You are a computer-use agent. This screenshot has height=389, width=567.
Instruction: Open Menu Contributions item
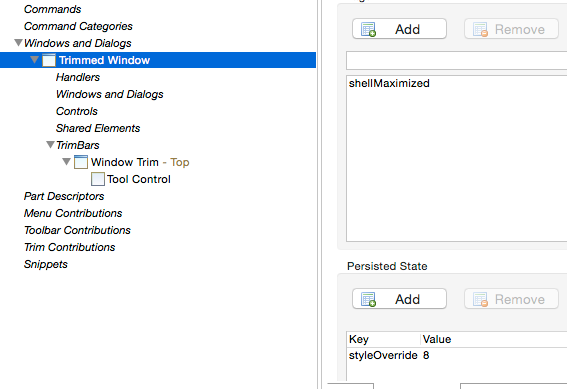pyautogui.click(x=73, y=213)
